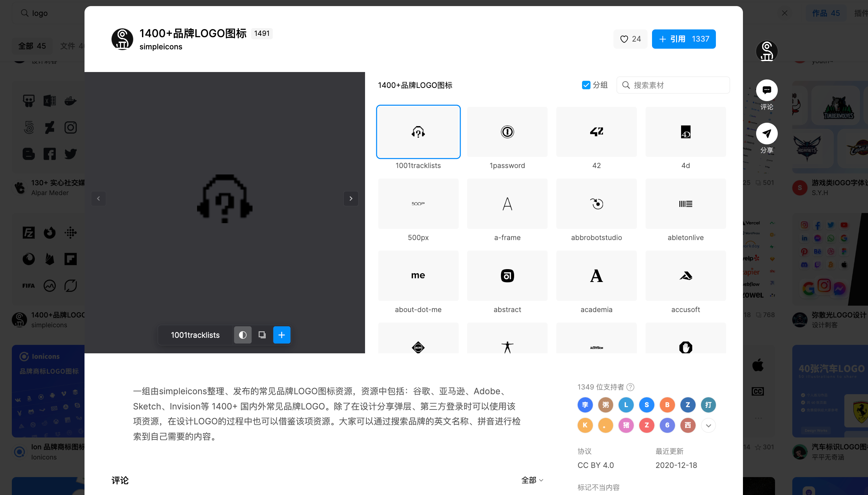Clear the background search with X
Screen dimensions: 868x495
(x=785, y=13)
